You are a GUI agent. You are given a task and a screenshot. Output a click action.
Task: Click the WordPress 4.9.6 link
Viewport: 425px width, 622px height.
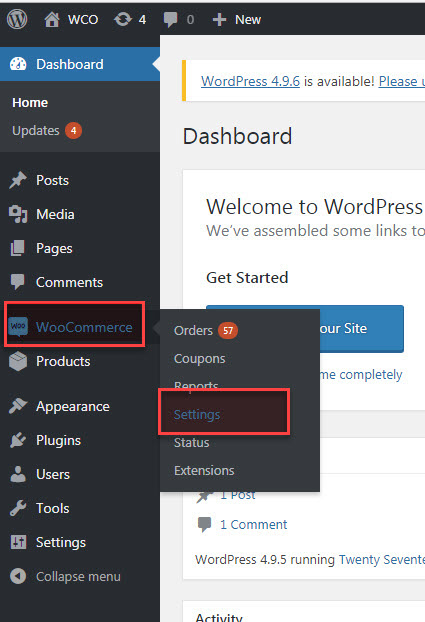click(x=250, y=81)
